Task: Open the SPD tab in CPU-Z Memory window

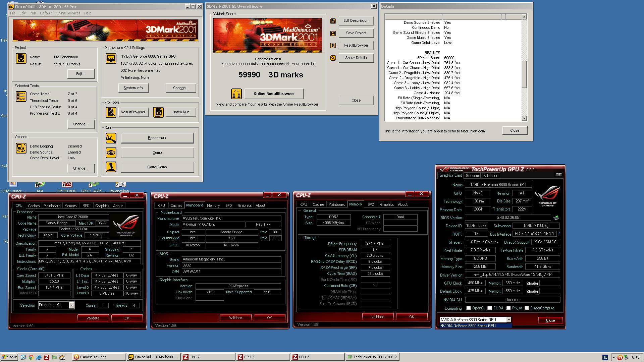Action: click(x=371, y=204)
